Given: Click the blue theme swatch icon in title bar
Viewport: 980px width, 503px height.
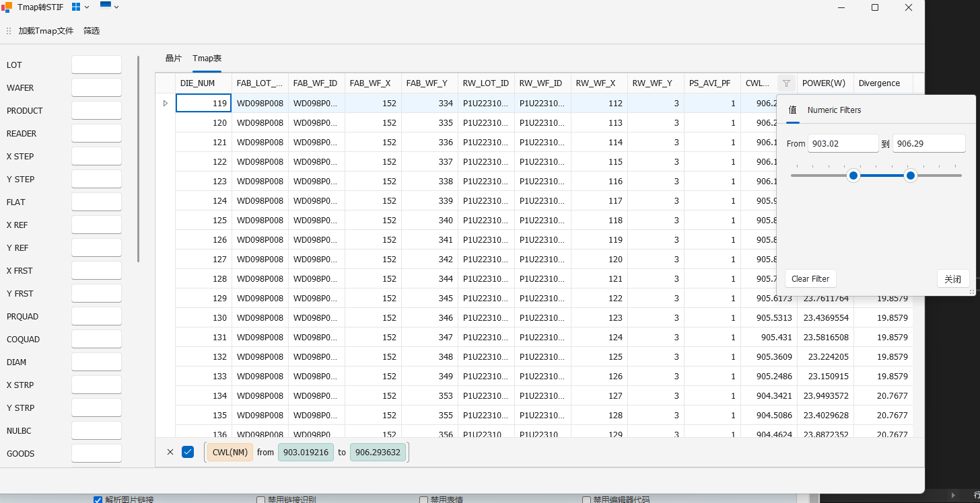Looking at the screenshot, I should pos(106,4).
